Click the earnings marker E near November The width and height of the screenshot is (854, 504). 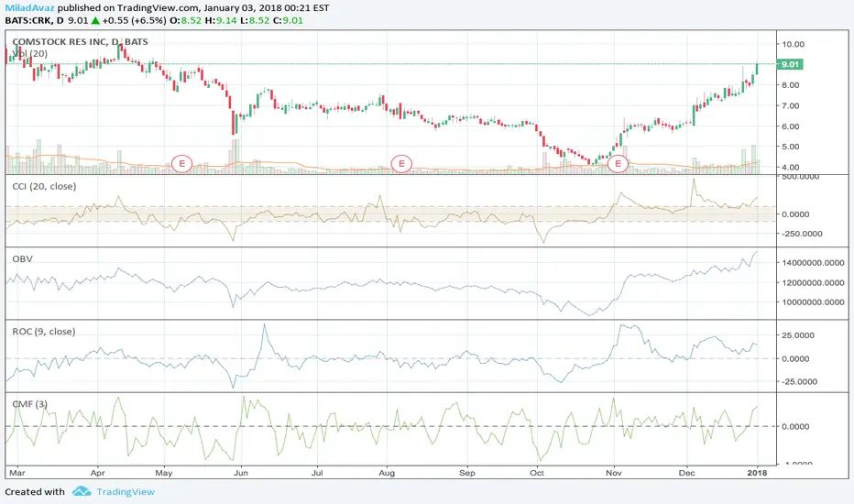coord(619,163)
